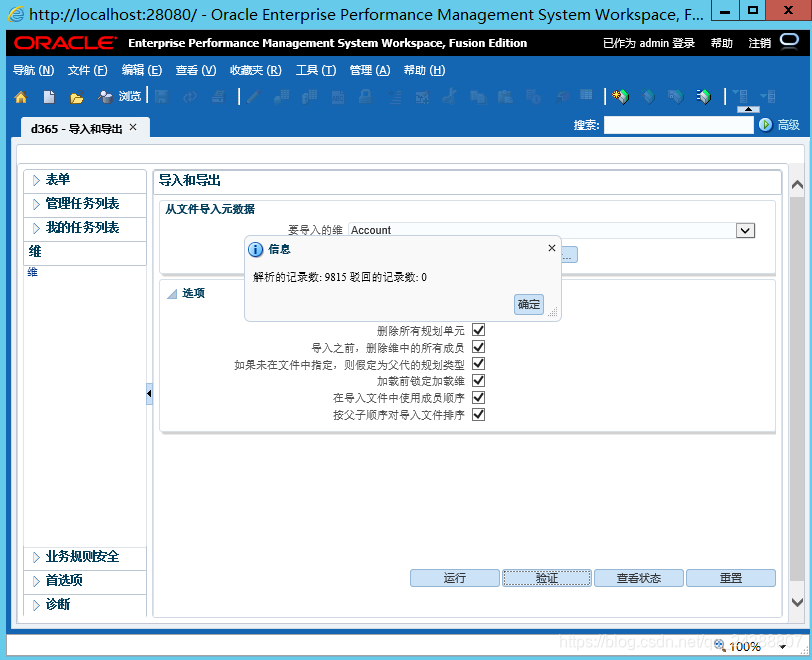812x660 pixels.
Task: Open the 导航 (N) menu
Action: (x=33, y=70)
